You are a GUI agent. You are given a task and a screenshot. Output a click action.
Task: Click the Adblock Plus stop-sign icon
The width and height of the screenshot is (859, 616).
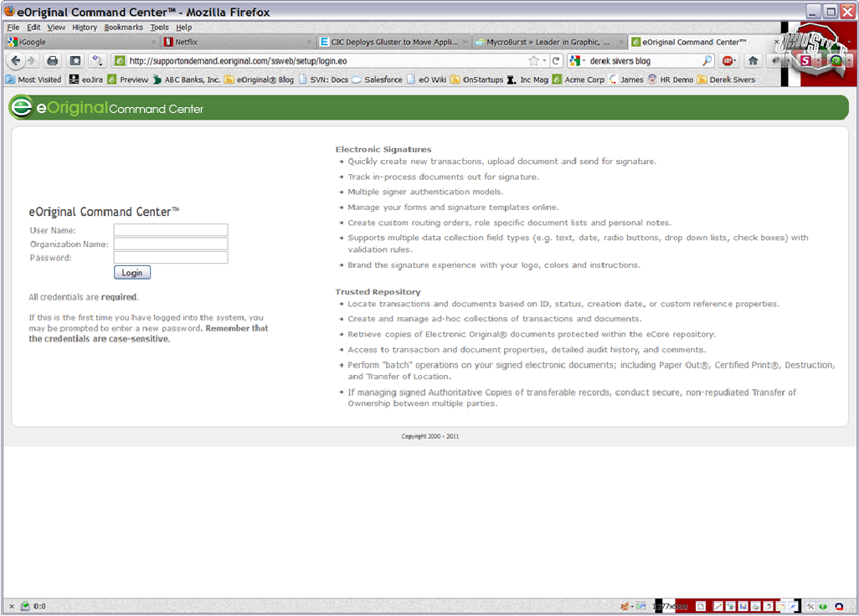click(x=728, y=60)
